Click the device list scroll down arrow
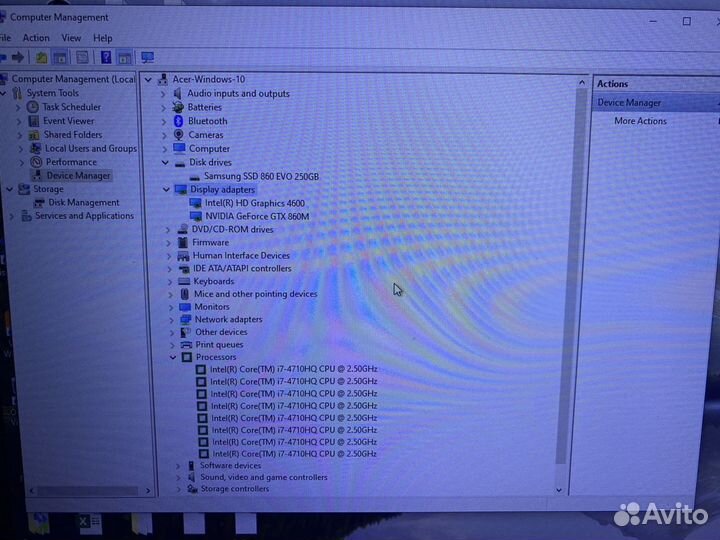Screen dimensions: 720x540 pyautogui.click(x=559, y=490)
